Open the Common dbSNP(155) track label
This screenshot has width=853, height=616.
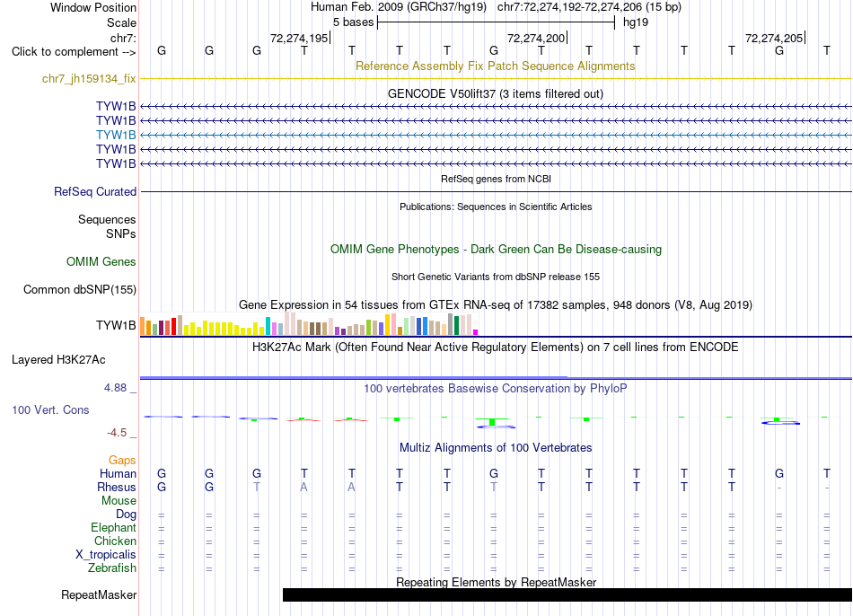[80, 289]
